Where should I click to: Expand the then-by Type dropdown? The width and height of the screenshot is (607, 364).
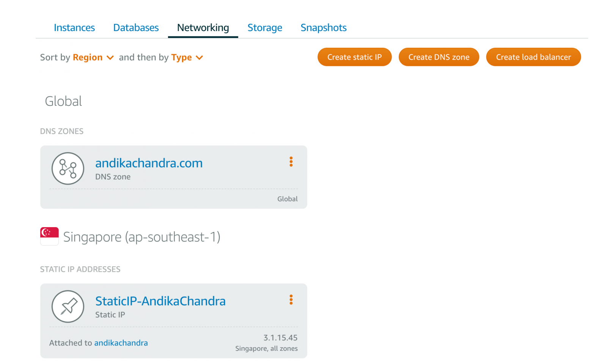(187, 57)
